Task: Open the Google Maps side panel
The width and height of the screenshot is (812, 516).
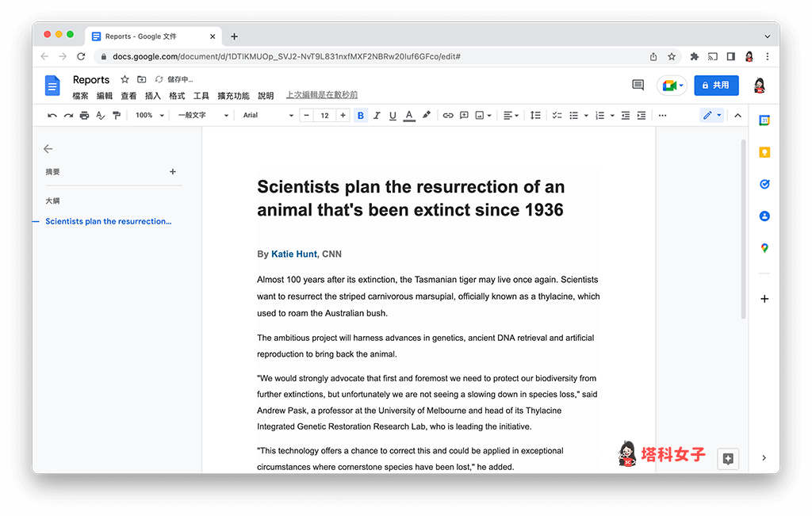Action: tap(764, 248)
